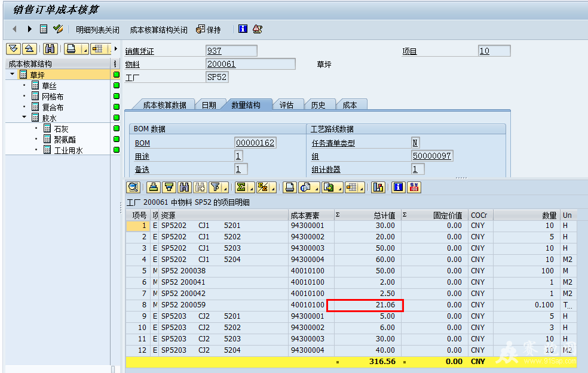Image resolution: width=588 pixels, height=373 pixels.
Task: Click 明细列表关闭 button
Action: 97,30
